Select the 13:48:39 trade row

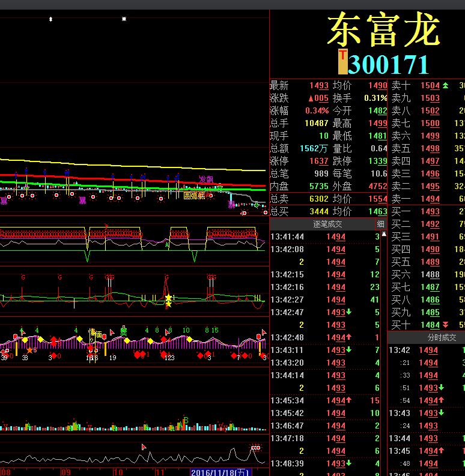(x=325, y=463)
